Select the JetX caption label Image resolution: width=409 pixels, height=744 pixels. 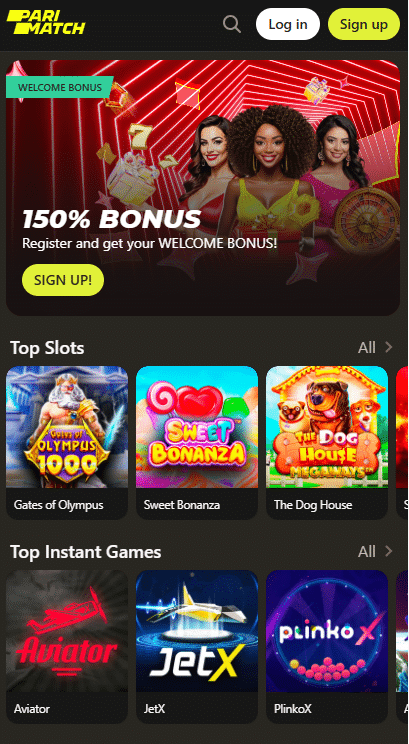coord(154,709)
